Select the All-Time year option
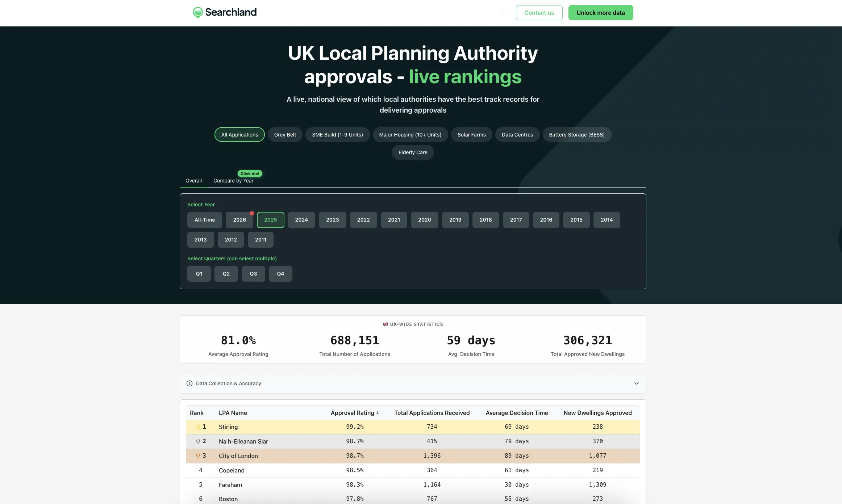The width and height of the screenshot is (842, 504). [x=204, y=220]
